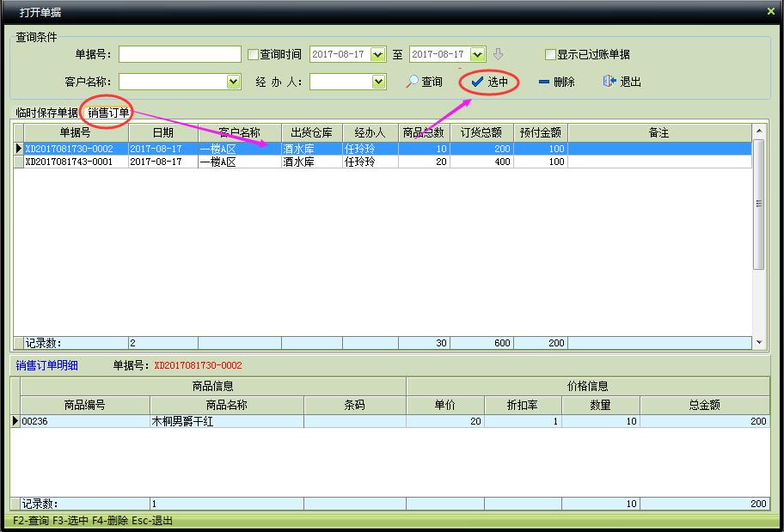Select order row XD2017081743-0001
Screen dimensions: 784x532
(x=383, y=162)
